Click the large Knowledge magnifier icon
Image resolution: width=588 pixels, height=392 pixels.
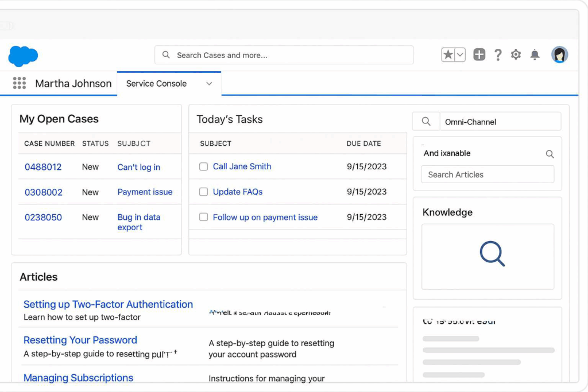point(492,254)
